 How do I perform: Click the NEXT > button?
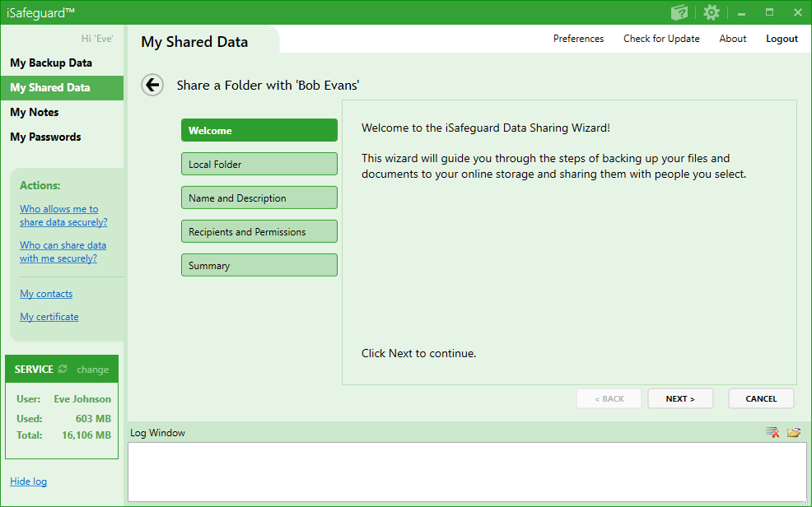(x=680, y=398)
